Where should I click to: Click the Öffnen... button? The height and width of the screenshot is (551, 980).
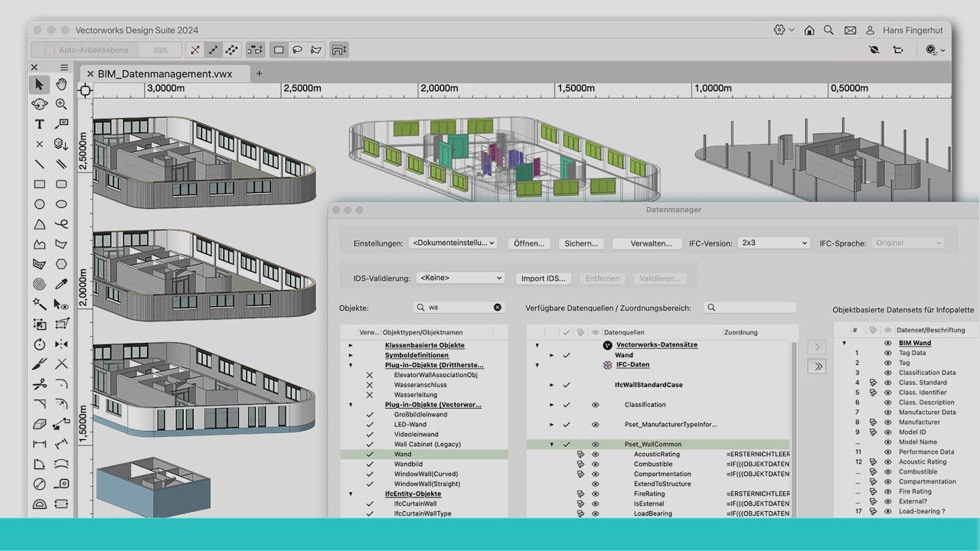click(529, 243)
